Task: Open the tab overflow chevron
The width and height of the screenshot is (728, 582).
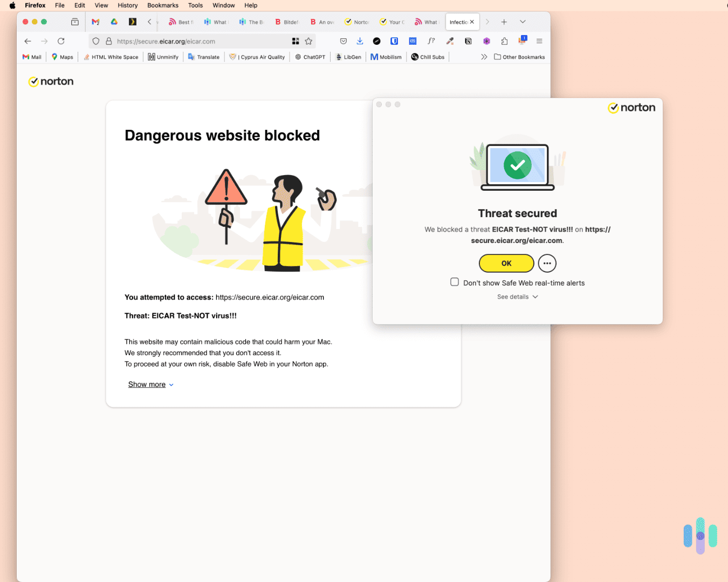Action: tap(523, 22)
